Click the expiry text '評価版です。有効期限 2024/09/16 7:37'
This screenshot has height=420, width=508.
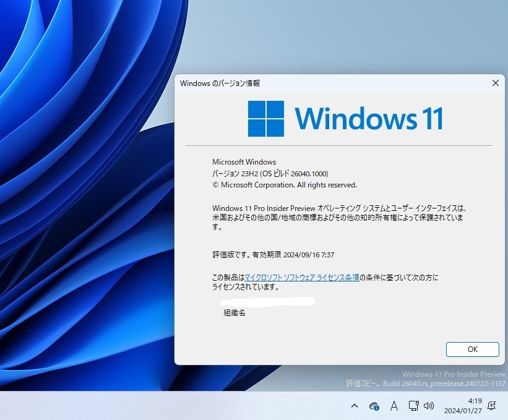[x=273, y=255]
